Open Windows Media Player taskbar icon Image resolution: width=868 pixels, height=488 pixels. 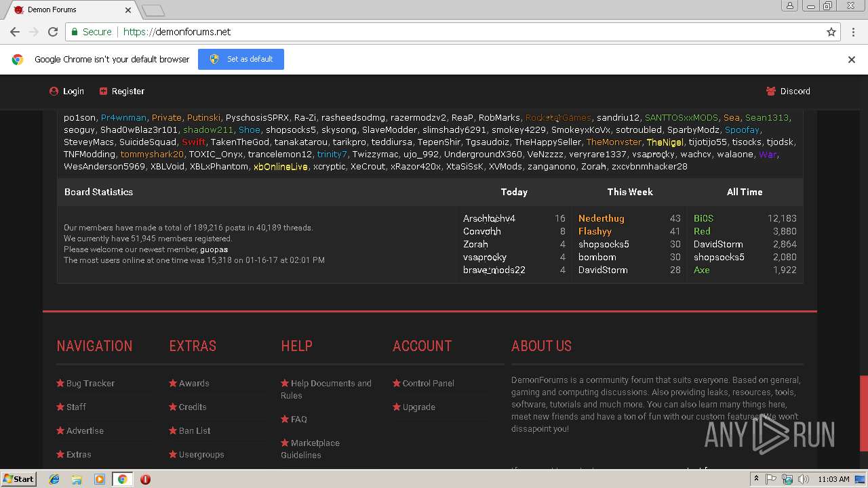100,479
